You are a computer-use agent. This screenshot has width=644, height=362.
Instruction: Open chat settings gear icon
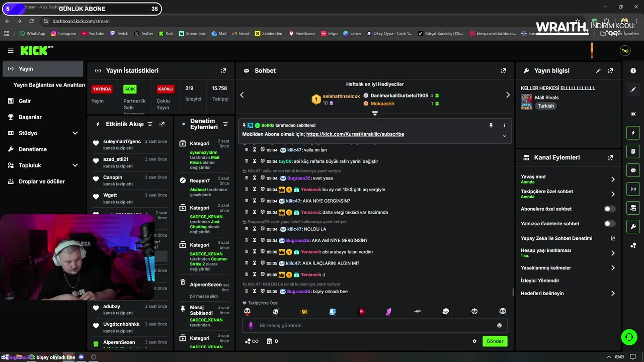[x=474, y=341]
